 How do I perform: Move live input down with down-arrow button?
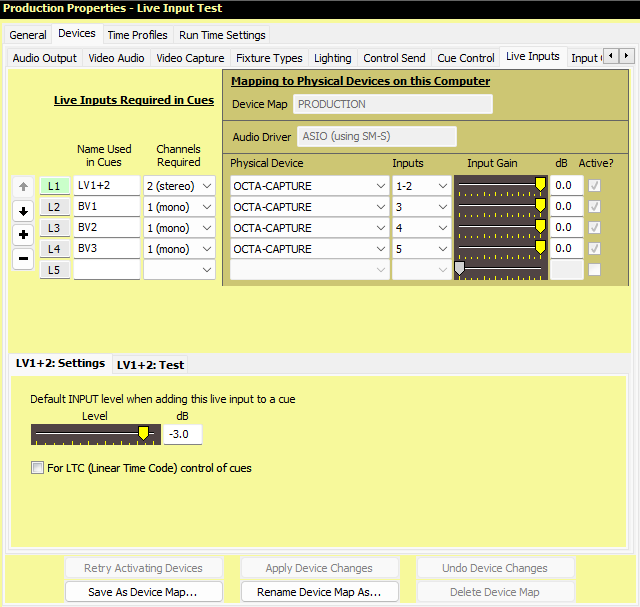coord(23,211)
